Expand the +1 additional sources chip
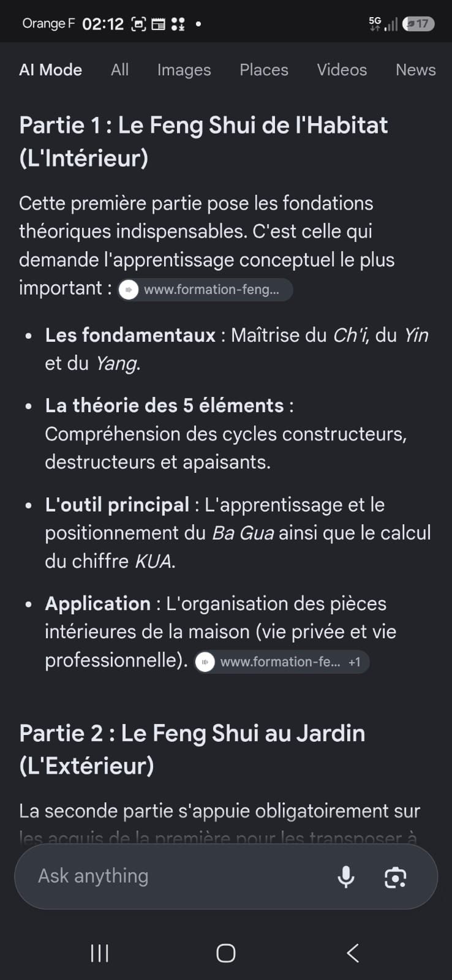Screen dimensions: 452x980 (355, 662)
